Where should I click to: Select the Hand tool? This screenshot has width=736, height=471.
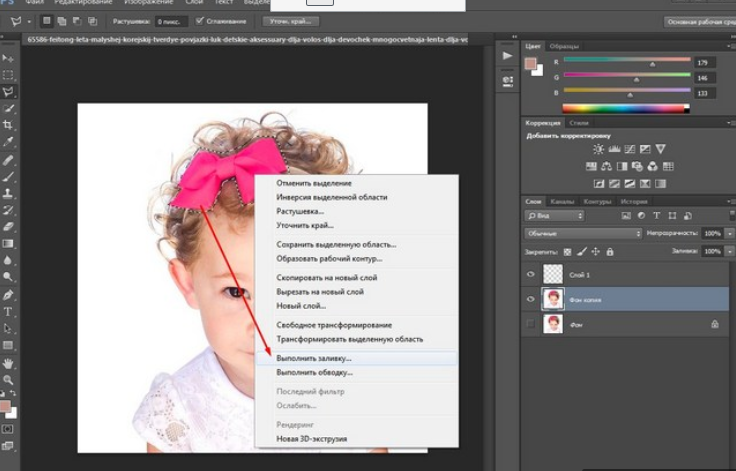coord(8,362)
